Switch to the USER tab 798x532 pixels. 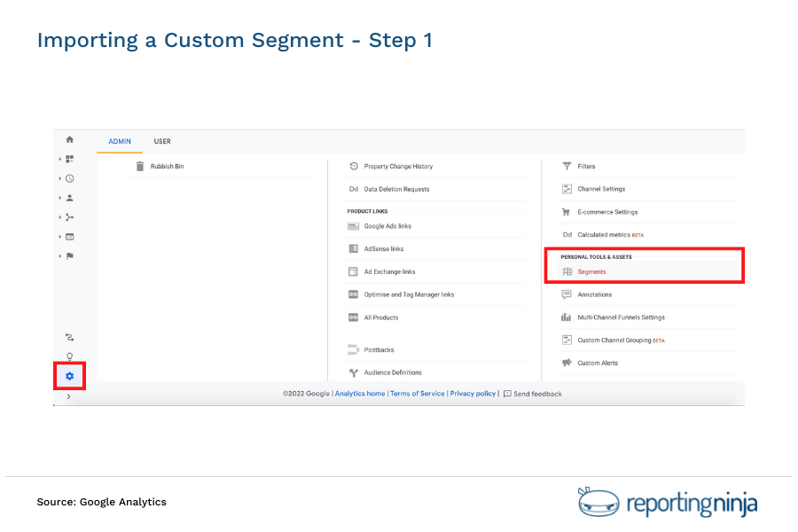pos(162,141)
